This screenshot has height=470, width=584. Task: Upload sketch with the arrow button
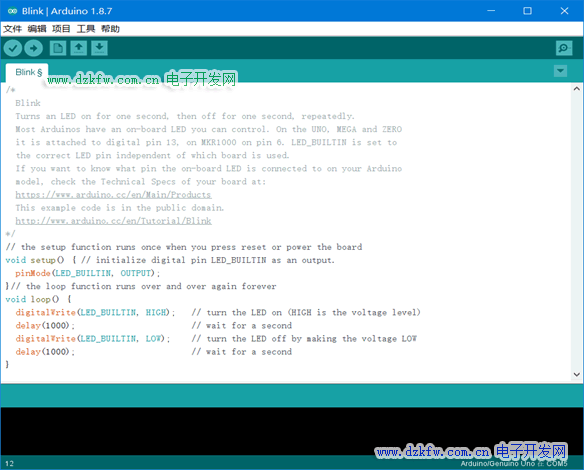click(x=34, y=48)
